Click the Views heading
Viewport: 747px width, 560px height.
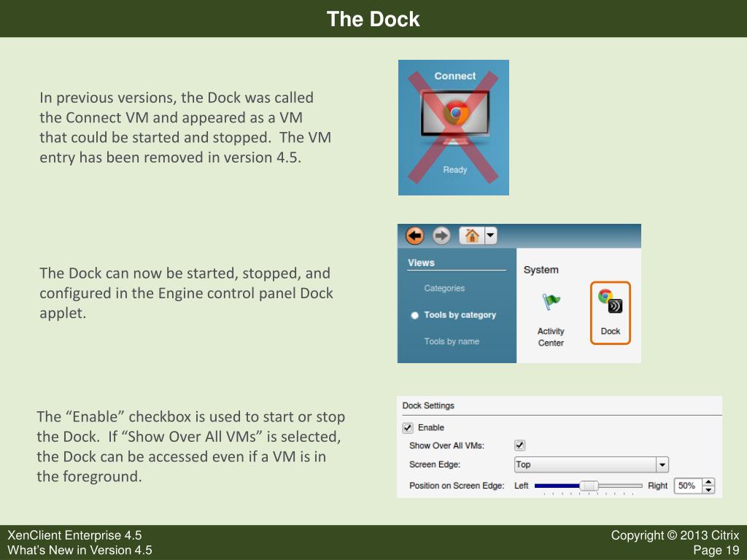pos(421,262)
